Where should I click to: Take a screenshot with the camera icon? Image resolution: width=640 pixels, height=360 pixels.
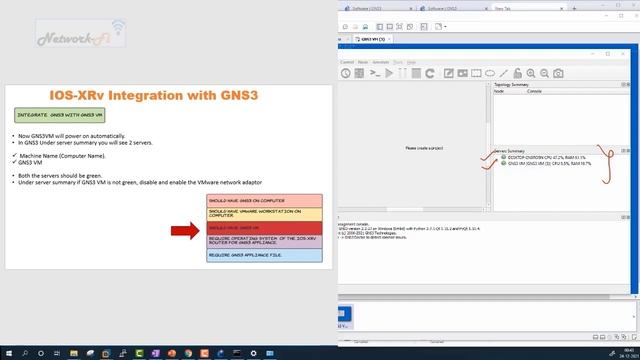point(558,73)
